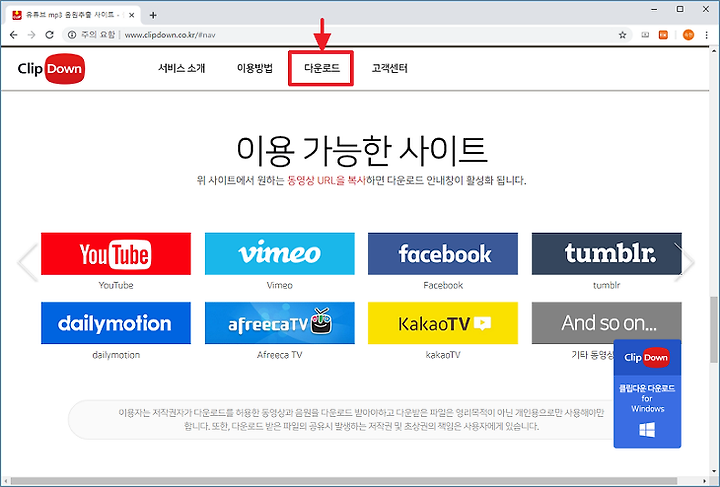Click the site info 주의 요함 icon
The height and width of the screenshot is (487, 720).
(x=72, y=35)
